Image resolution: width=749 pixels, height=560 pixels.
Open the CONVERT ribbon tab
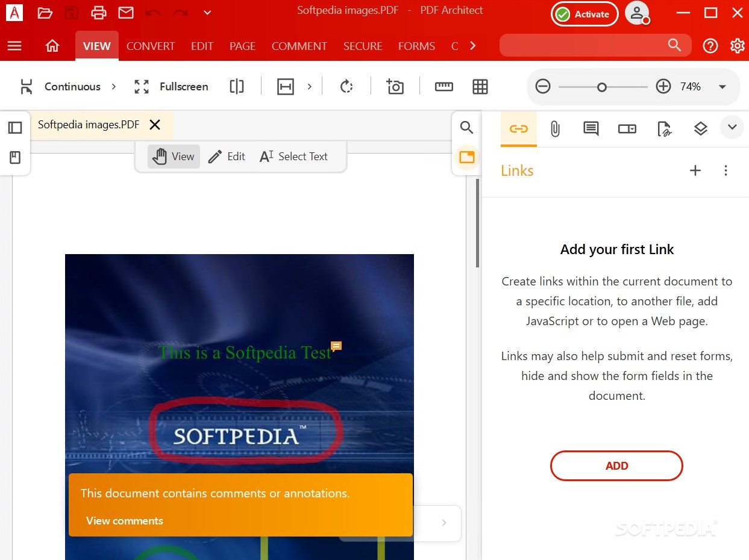[151, 46]
